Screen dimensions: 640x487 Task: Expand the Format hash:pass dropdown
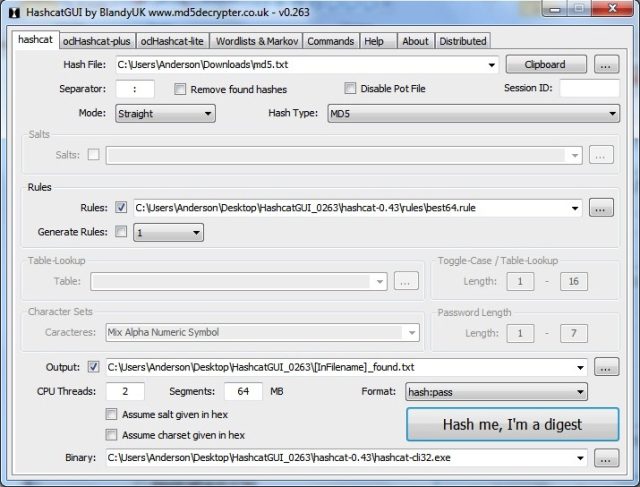point(496,391)
